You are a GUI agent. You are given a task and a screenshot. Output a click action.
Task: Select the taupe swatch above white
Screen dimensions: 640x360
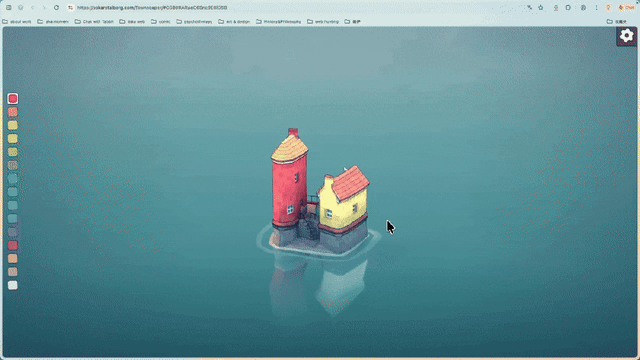coord(13,272)
